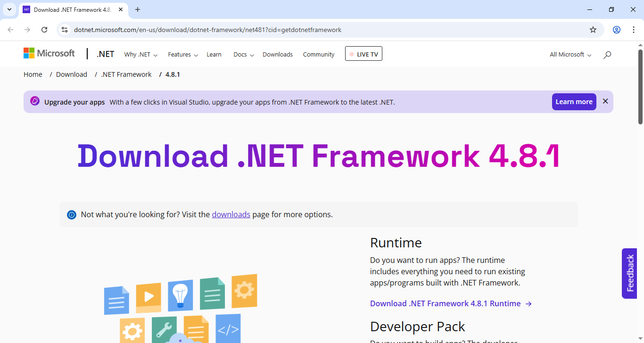Restore down the Chrome window
Screen dimensions: 644x343
coord(611,9)
